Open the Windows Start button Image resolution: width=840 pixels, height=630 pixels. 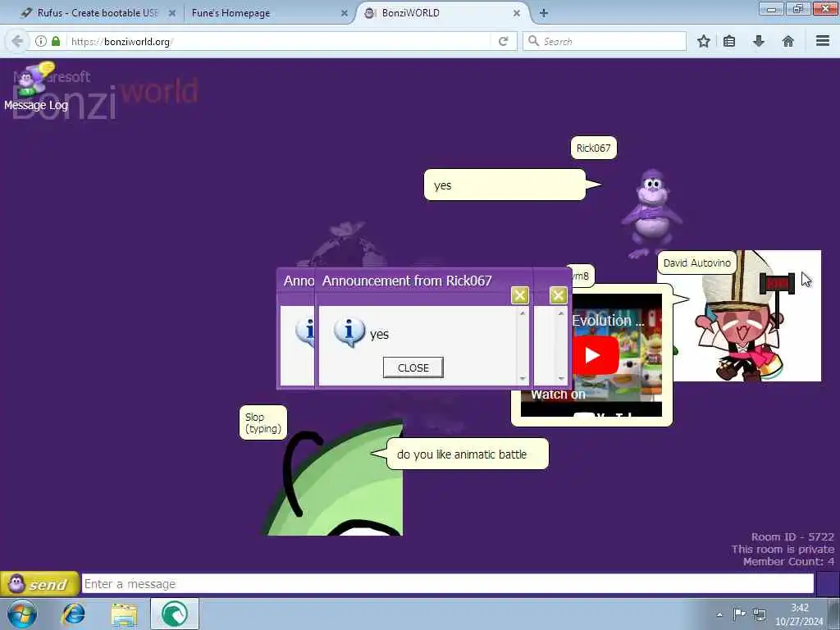click(22, 614)
